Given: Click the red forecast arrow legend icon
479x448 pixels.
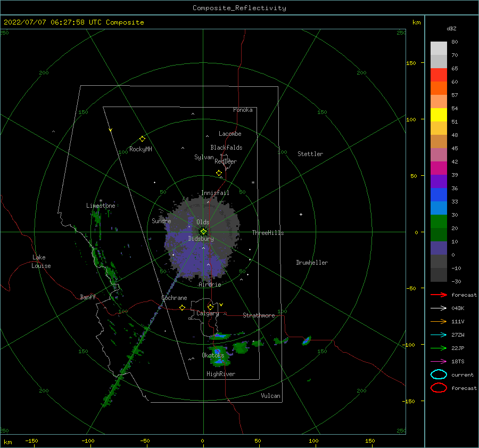Looking at the screenshot, I should (x=439, y=295).
